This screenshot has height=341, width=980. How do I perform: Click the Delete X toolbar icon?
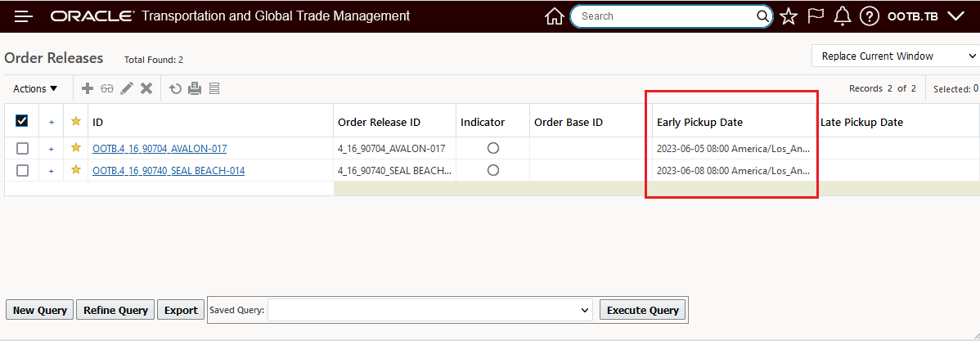point(146,88)
